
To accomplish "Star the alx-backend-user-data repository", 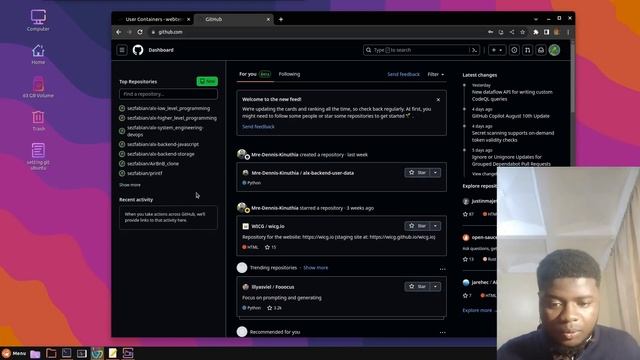I will click(417, 173).
